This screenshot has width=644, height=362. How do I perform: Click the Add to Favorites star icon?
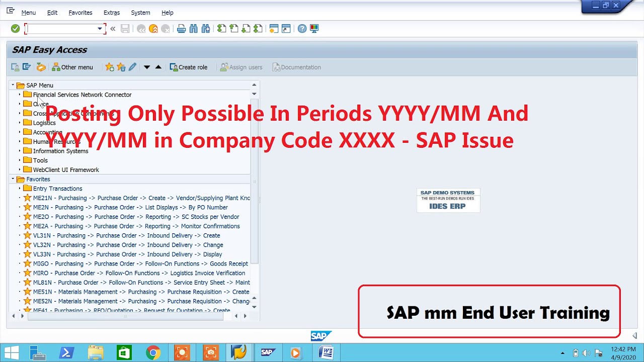110,67
